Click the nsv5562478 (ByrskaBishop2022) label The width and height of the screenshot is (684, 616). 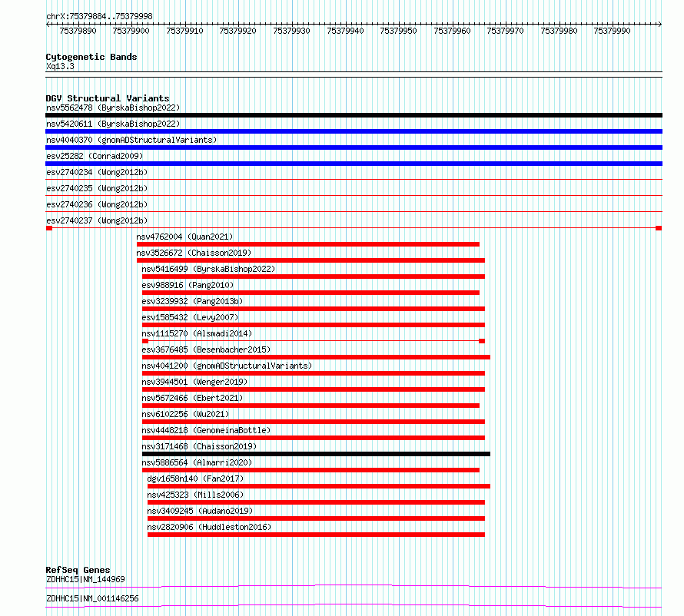[113, 108]
